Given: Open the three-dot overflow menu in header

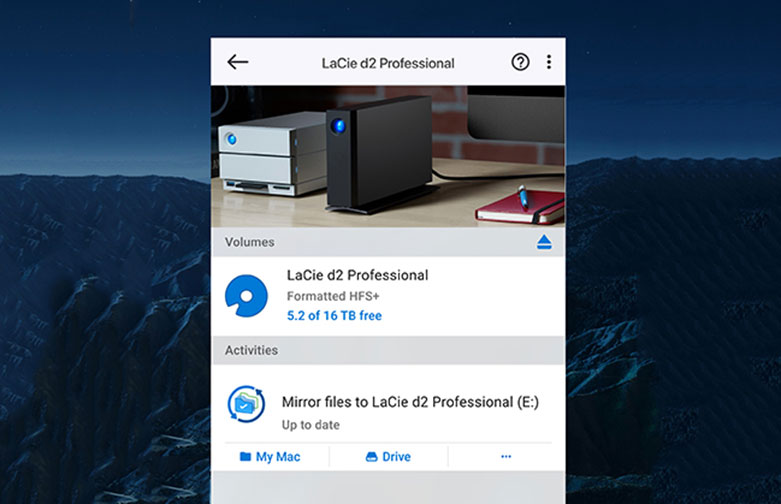Looking at the screenshot, I should point(549,62).
